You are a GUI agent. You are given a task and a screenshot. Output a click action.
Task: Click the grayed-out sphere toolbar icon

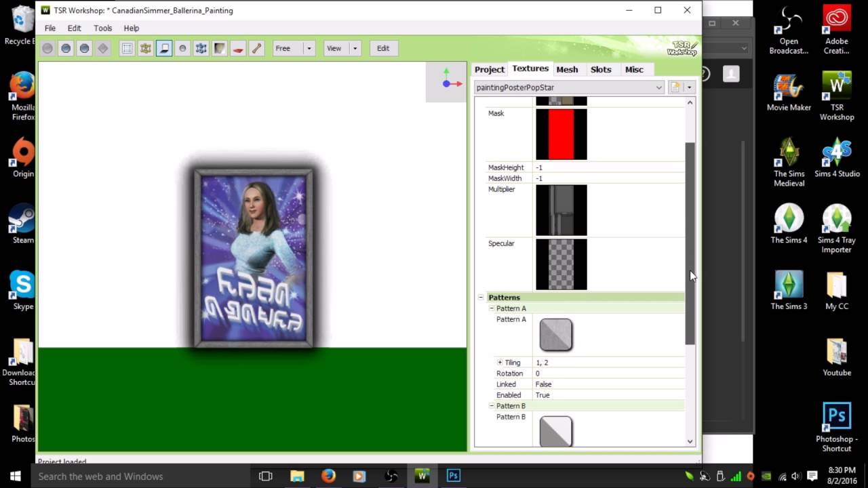pos(47,48)
